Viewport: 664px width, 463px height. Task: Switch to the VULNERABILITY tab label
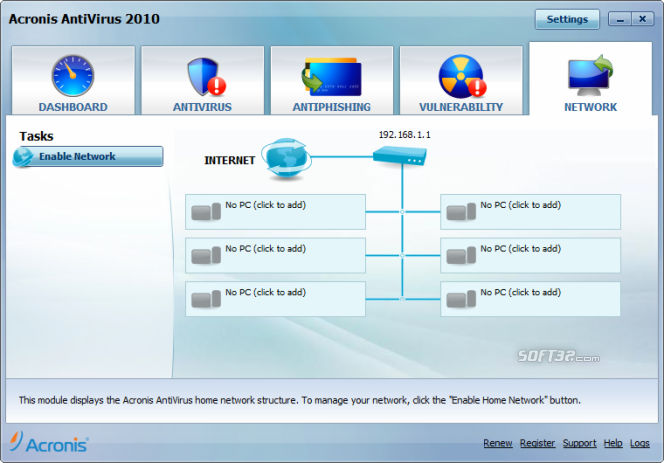click(x=461, y=107)
